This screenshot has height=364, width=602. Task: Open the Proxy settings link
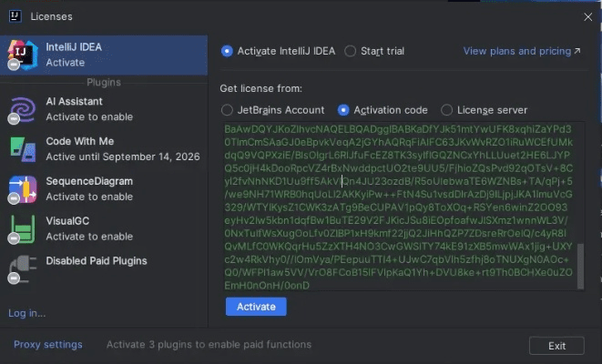(x=47, y=345)
